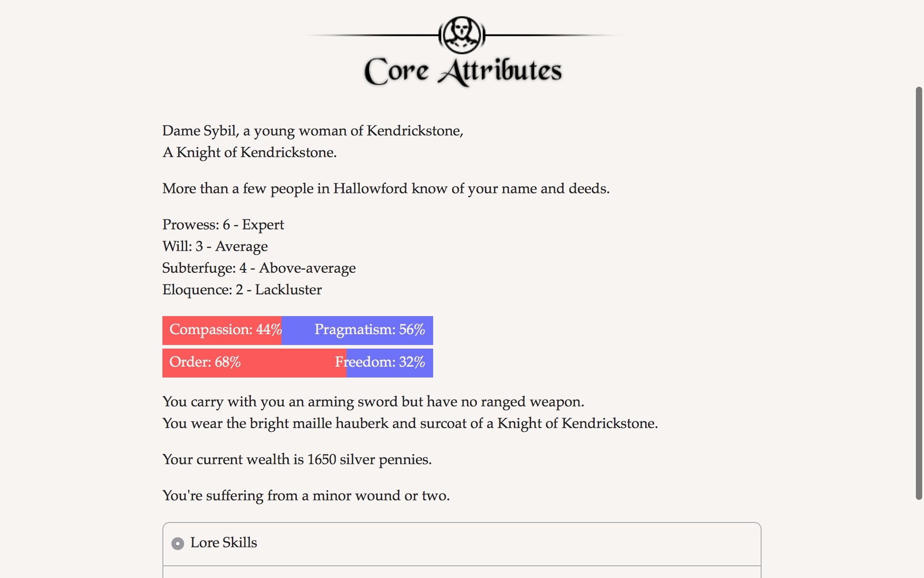Click the maille hauberk armor sentence
The height and width of the screenshot is (578, 924).
coord(410,423)
